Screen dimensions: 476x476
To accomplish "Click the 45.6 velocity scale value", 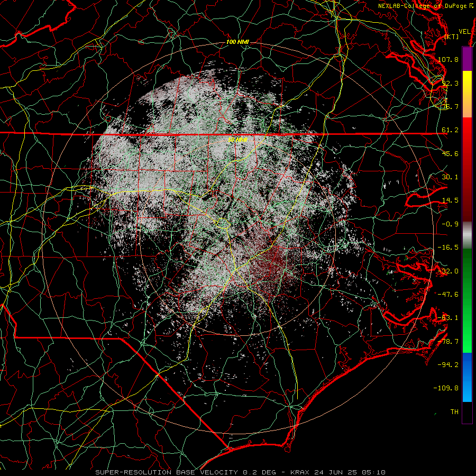I will coord(450,153).
